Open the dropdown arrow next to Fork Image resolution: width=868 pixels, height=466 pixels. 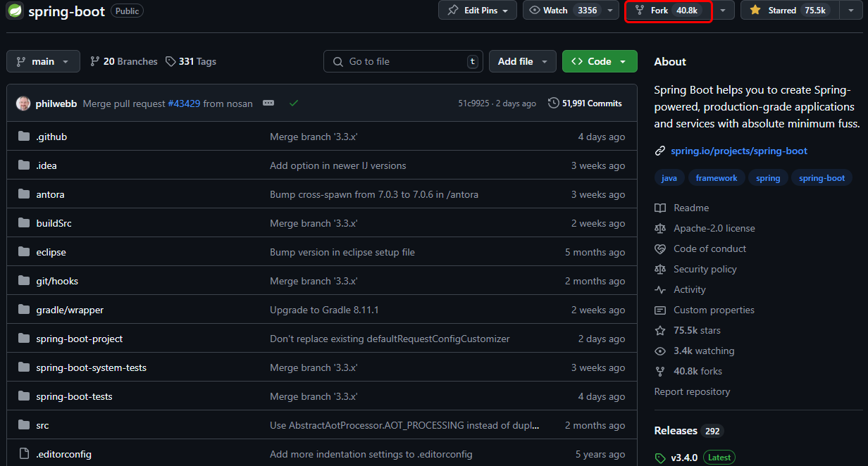tap(723, 10)
